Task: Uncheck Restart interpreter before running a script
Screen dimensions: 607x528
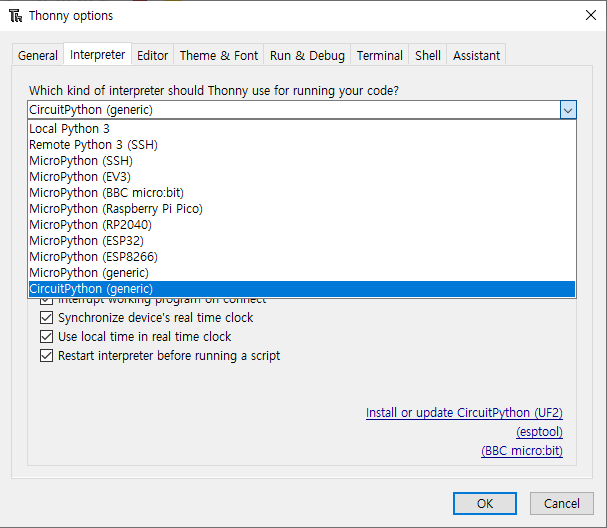Action: [160, 356]
